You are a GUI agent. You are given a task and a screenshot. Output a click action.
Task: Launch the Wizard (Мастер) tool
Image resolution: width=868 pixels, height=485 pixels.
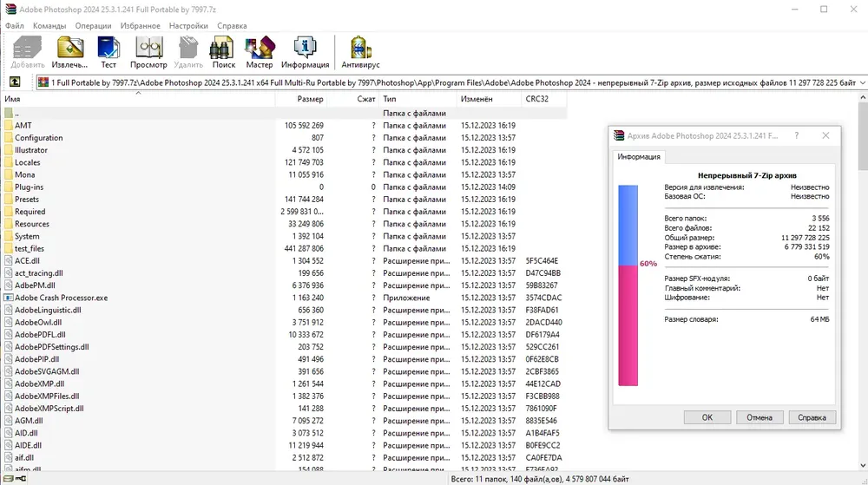pyautogui.click(x=259, y=53)
